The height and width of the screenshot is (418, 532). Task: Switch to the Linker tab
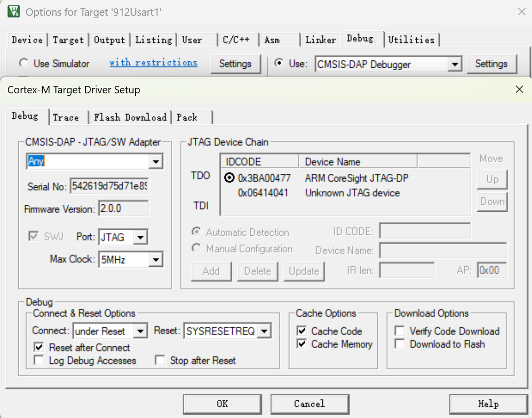click(320, 40)
